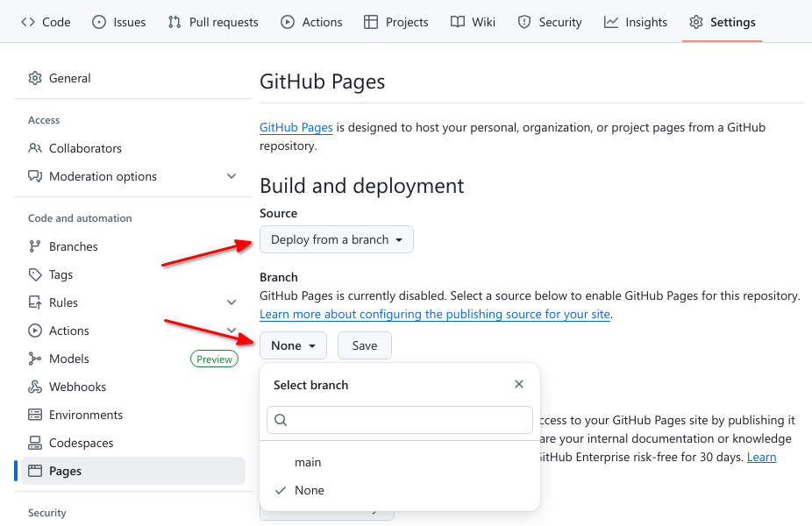Select Pages in the sidebar
The image size is (812, 526).
[x=133, y=471]
